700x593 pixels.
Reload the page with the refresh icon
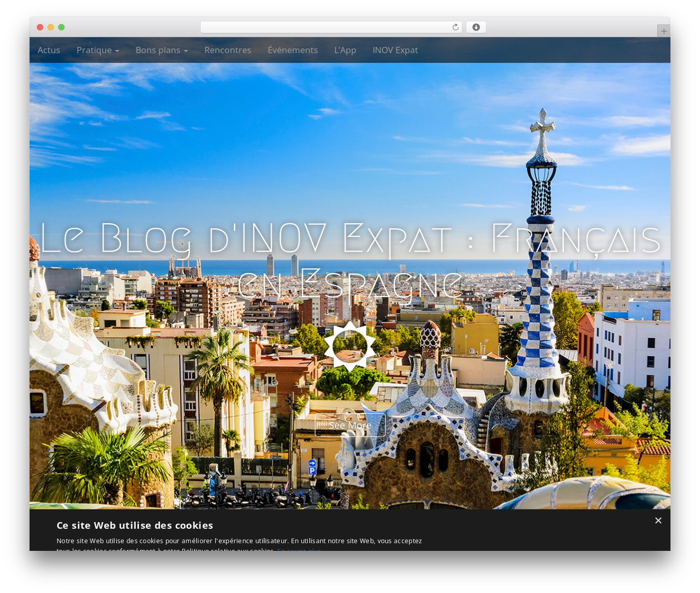point(455,27)
